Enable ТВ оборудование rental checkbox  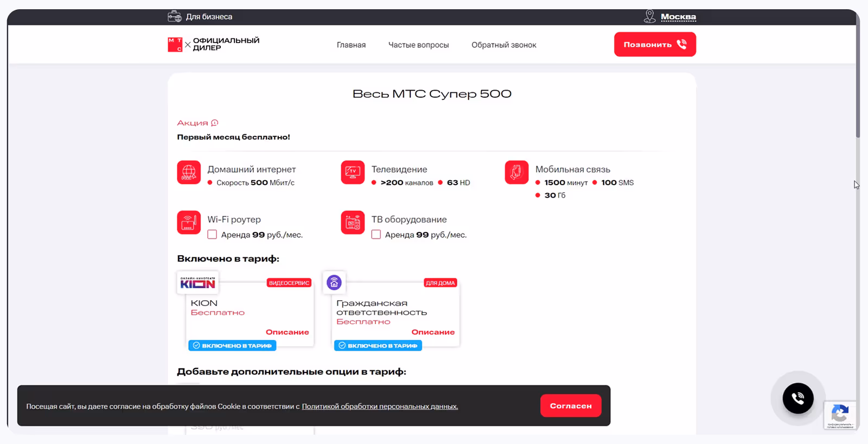click(376, 234)
